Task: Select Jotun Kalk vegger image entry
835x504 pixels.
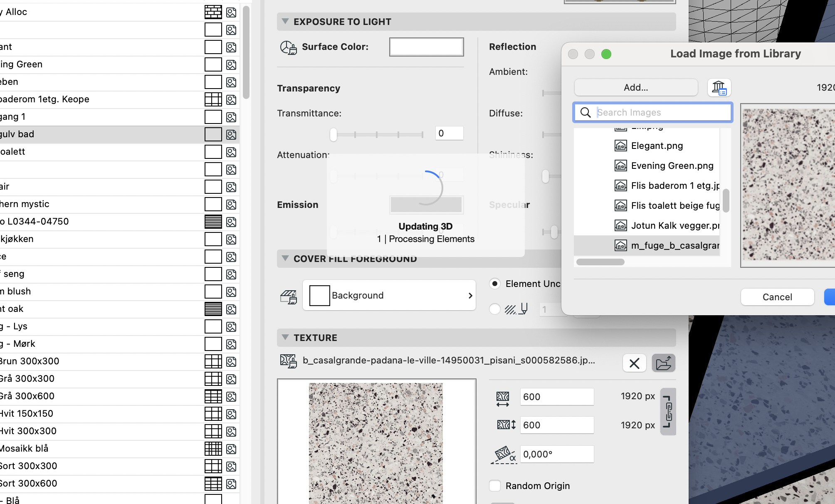Action: pos(674,225)
